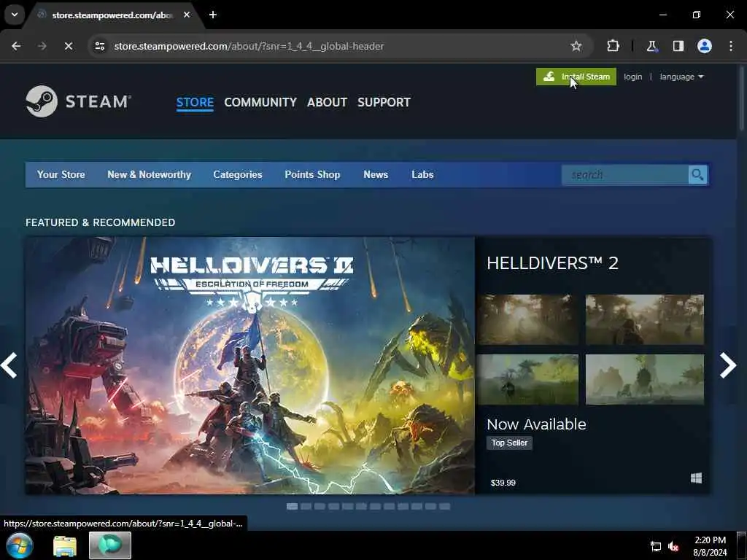The width and height of the screenshot is (747, 560).
Task: Click the Now Available text
Action: (x=536, y=424)
